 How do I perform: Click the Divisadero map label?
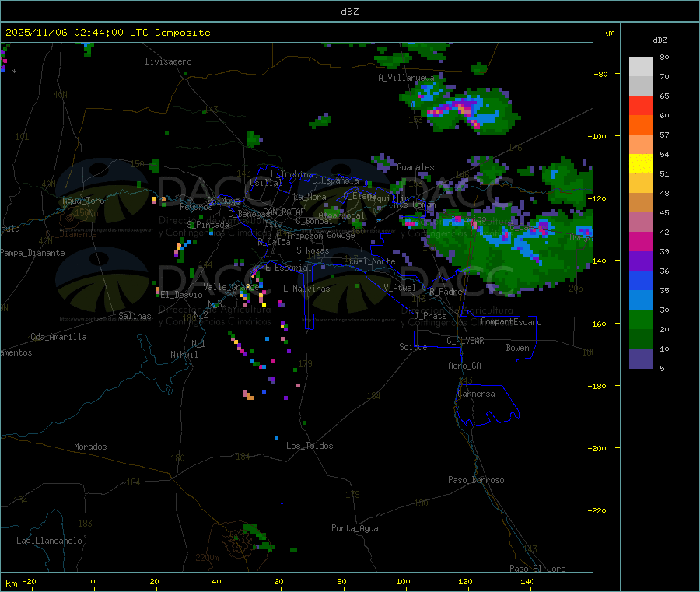(168, 61)
